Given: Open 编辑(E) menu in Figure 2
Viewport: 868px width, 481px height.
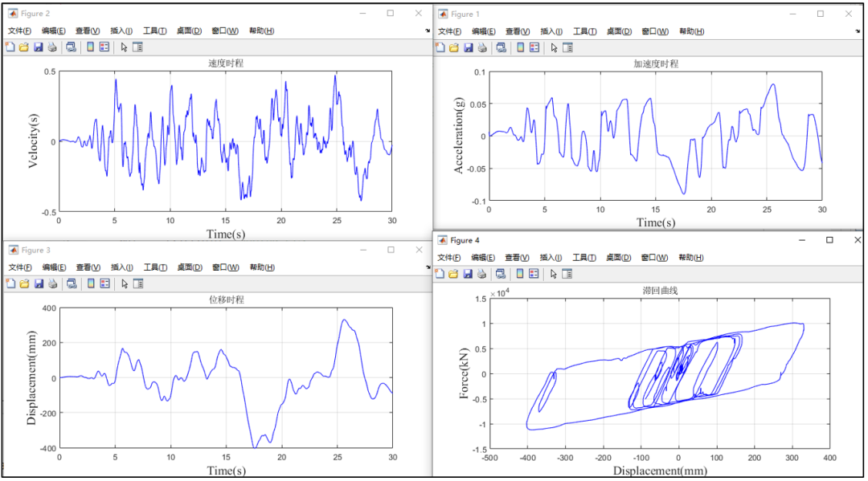Looking at the screenshot, I should click(54, 31).
